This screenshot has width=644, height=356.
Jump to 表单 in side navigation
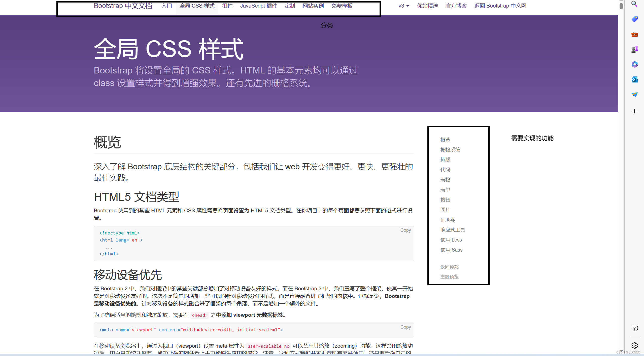pyautogui.click(x=445, y=190)
